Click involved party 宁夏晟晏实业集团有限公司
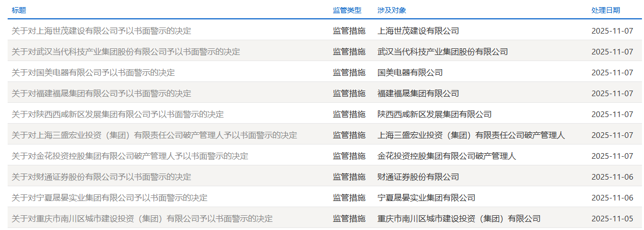Image resolution: width=644 pixels, height=230 pixels. coord(426,197)
